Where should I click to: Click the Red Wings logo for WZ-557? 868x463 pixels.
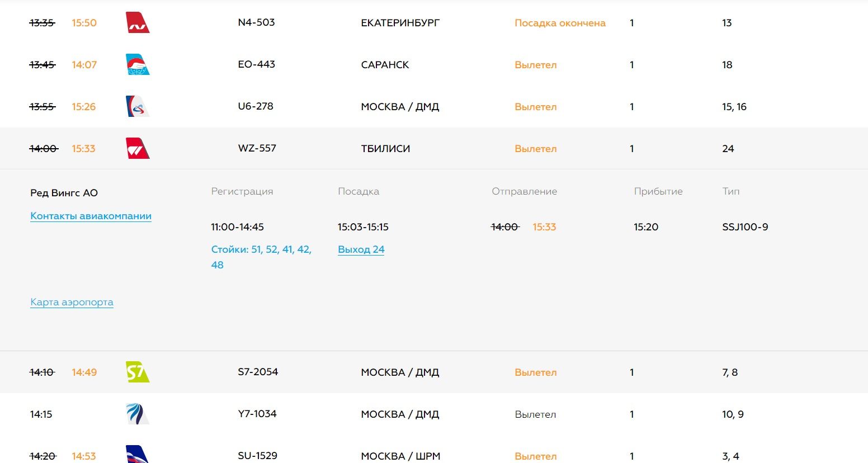[138, 149]
